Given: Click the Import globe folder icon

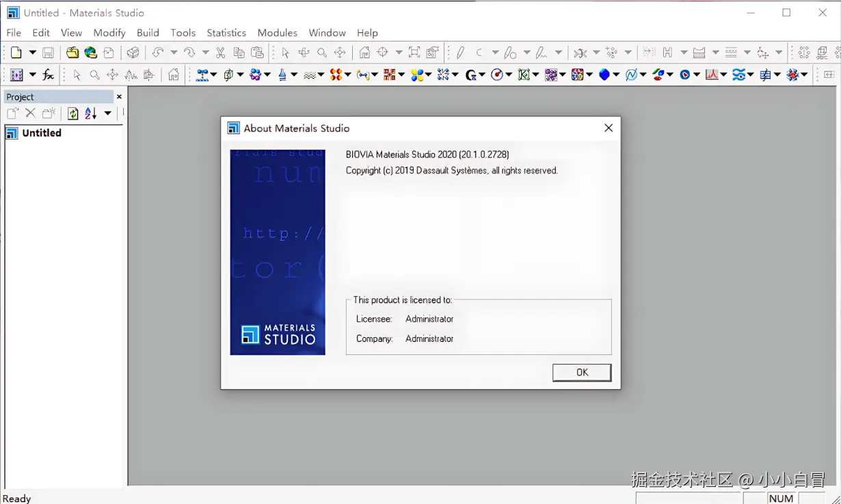Looking at the screenshot, I should pos(90,53).
